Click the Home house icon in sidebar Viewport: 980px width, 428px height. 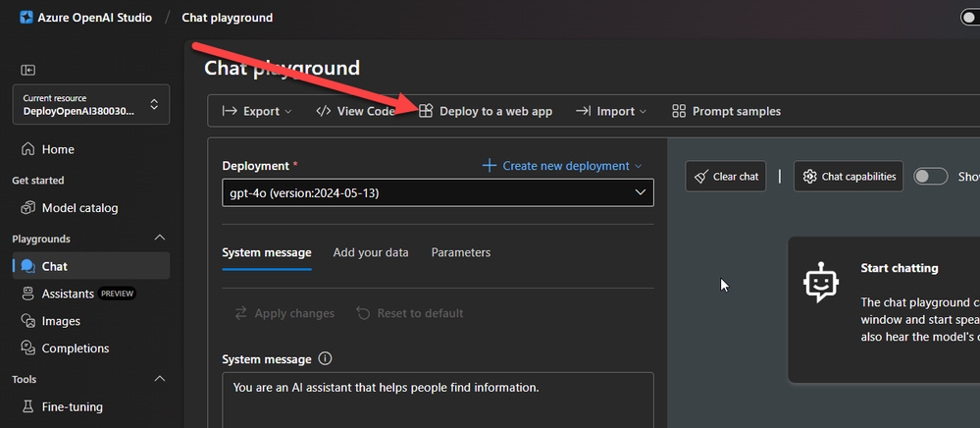pos(27,149)
